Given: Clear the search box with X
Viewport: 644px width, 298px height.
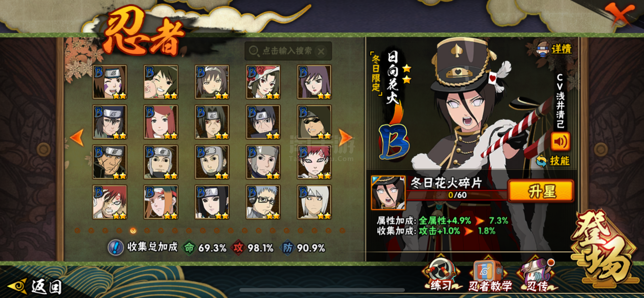Looking at the screenshot, I should 321,51.
